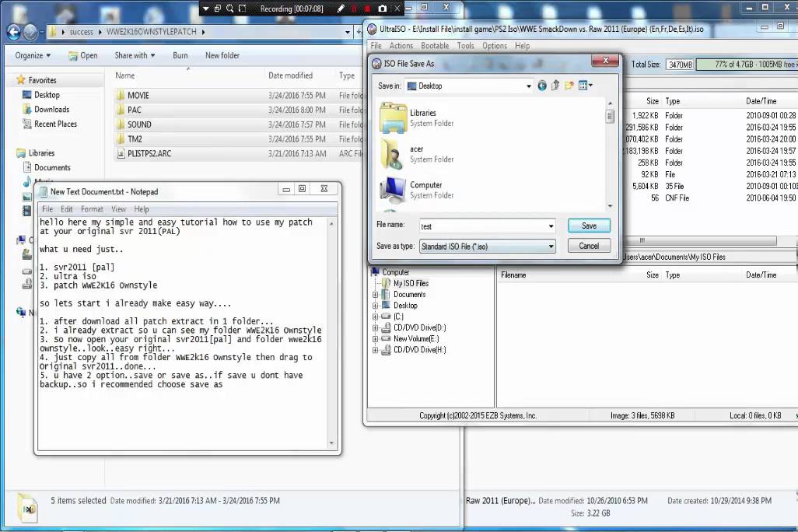Open Notepad Edit menu
Screen dimensions: 798x532
(67, 209)
